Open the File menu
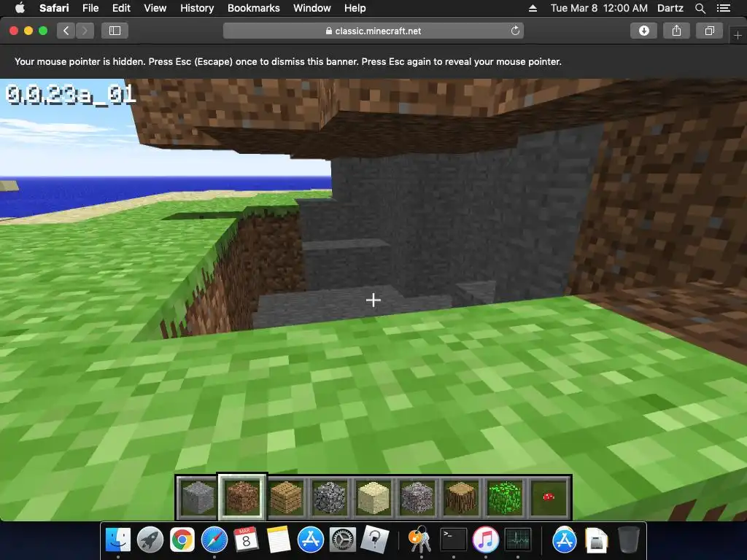The width and height of the screenshot is (747, 560). click(90, 8)
